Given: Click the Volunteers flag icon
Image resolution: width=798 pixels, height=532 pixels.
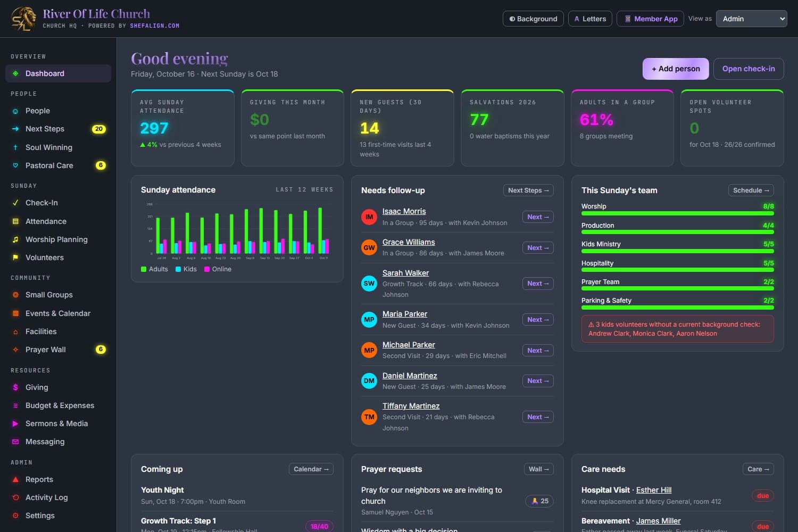Looking at the screenshot, I should pos(15,257).
